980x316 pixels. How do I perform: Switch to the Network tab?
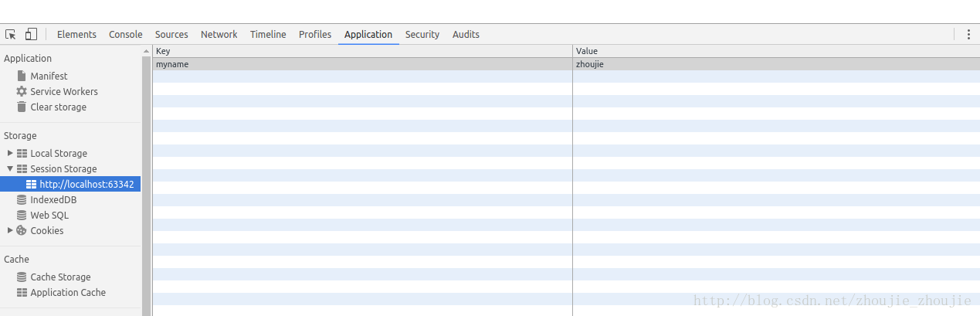coord(219,34)
